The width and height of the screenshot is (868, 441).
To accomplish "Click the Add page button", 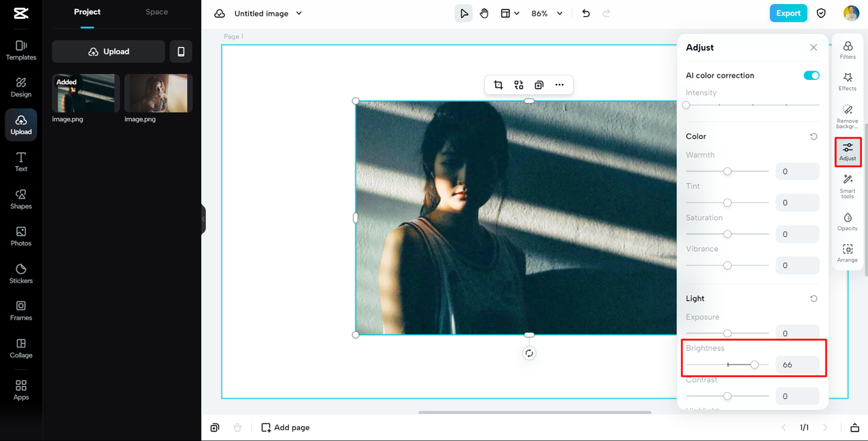I will click(285, 427).
